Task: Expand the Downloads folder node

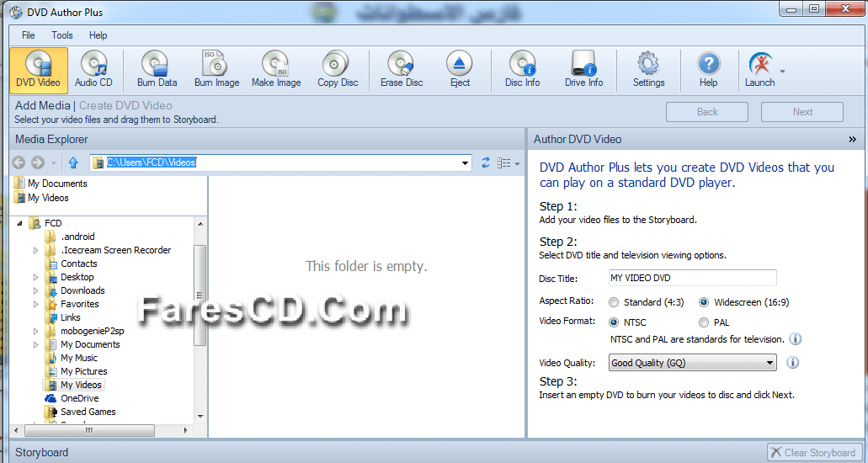Action: (x=36, y=290)
